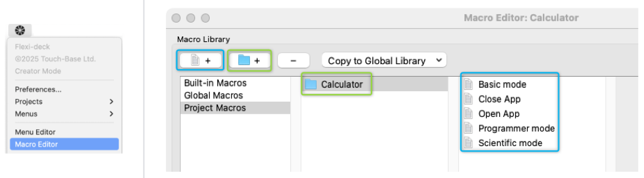The width and height of the screenshot is (644, 178).
Task: Click the new folder button
Action: tap(249, 61)
